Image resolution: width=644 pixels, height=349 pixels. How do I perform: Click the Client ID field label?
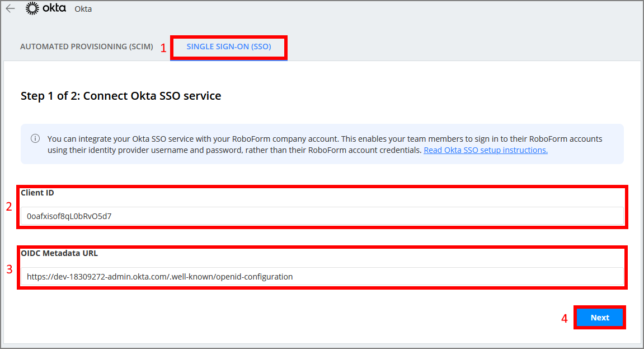pyautogui.click(x=37, y=192)
